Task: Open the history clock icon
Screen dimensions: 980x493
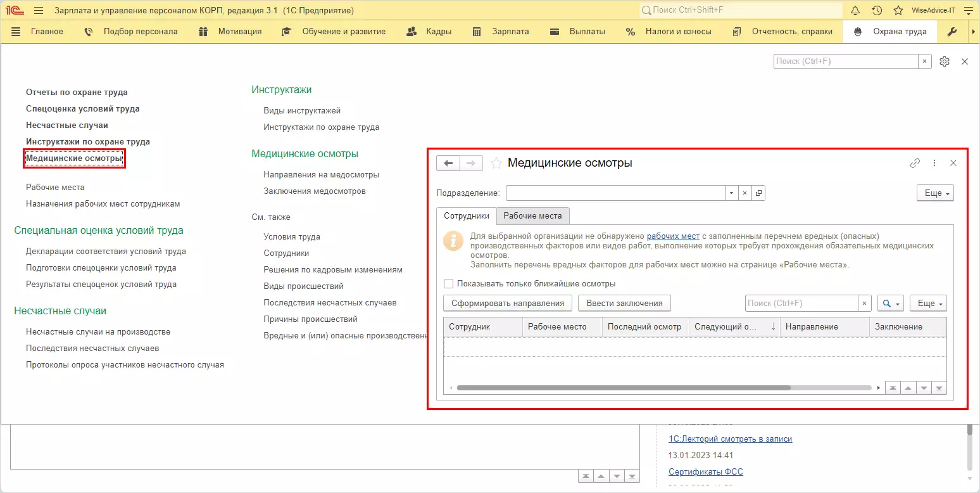Action: [x=877, y=10]
